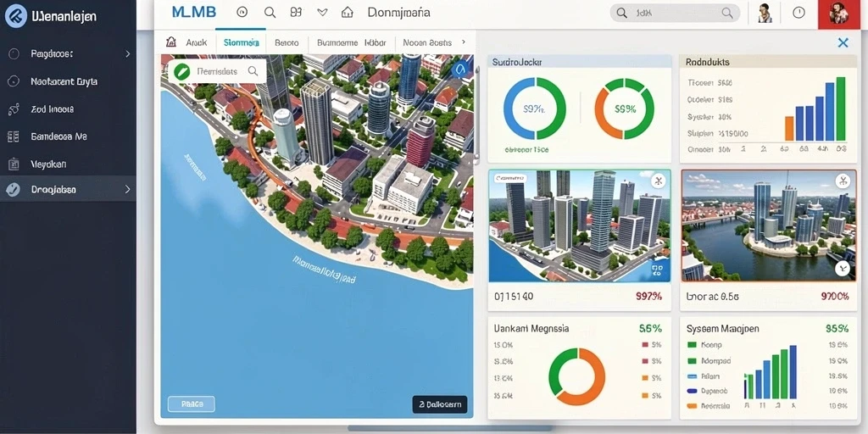This screenshot has height=434, width=868.
Task: Expand the Drooqjaten sidebar chevron
Action: (128, 189)
